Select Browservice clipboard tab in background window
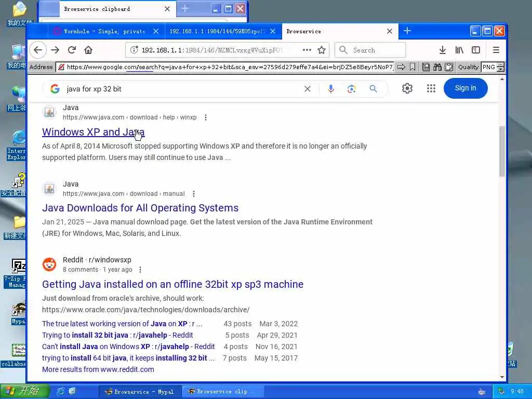 (x=112, y=9)
